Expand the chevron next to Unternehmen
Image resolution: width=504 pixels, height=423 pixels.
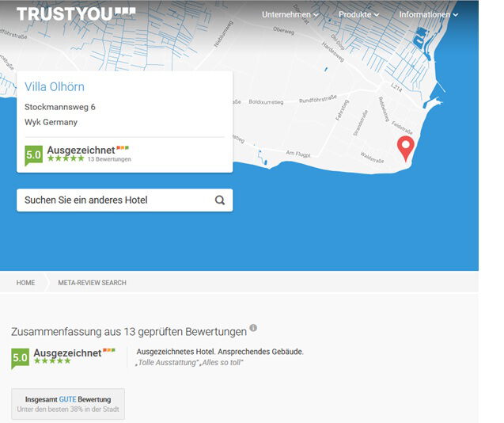pyautogui.click(x=316, y=15)
